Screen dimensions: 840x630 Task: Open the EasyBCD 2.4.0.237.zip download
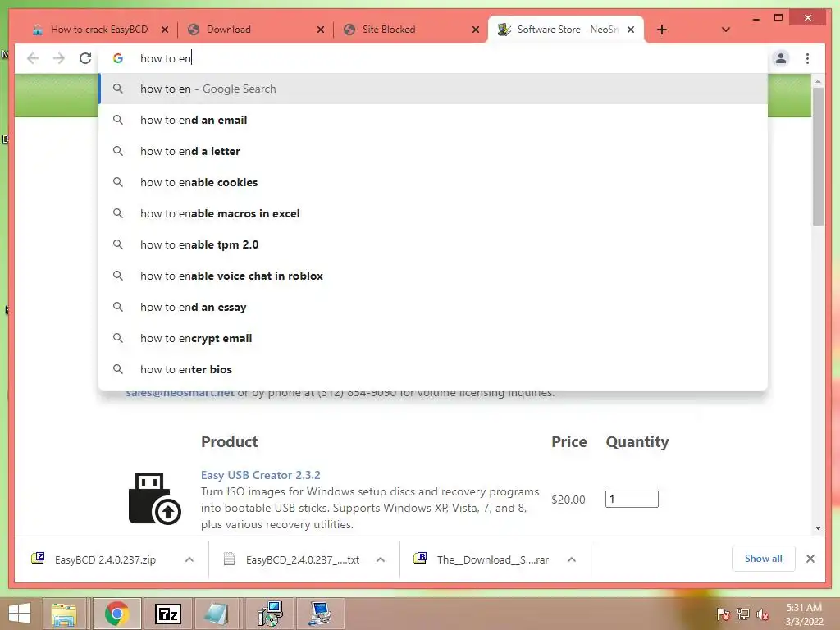(105, 559)
